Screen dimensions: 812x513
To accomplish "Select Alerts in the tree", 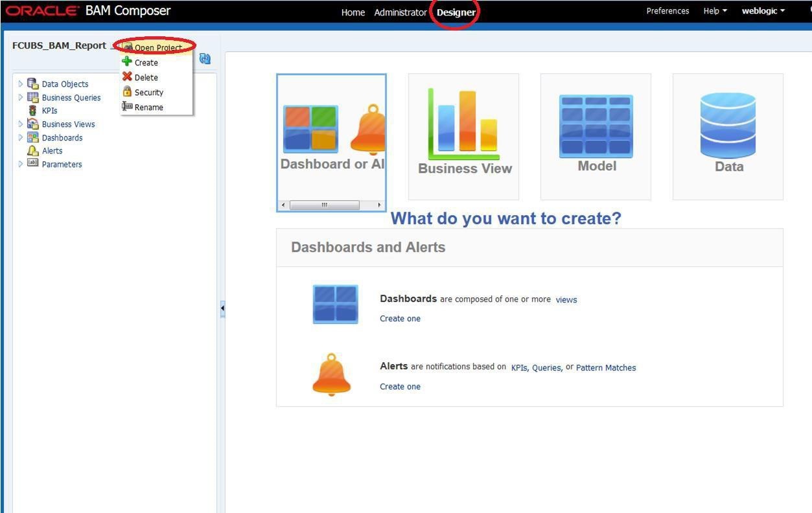I will (52, 150).
